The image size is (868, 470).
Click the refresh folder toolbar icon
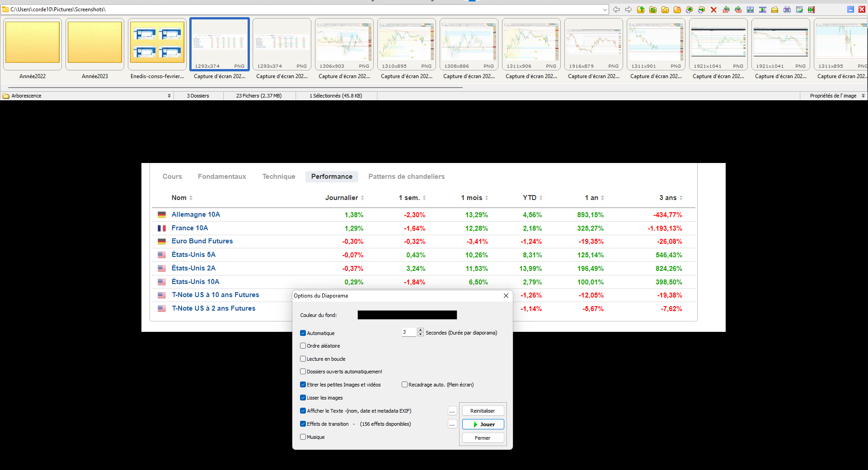tap(653, 9)
